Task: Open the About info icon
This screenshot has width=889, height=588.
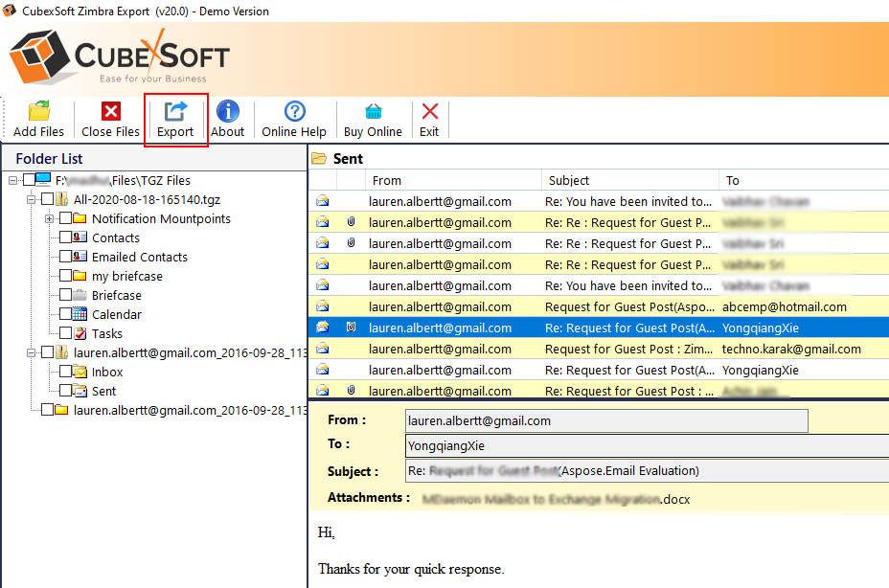Action: tap(227, 112)
